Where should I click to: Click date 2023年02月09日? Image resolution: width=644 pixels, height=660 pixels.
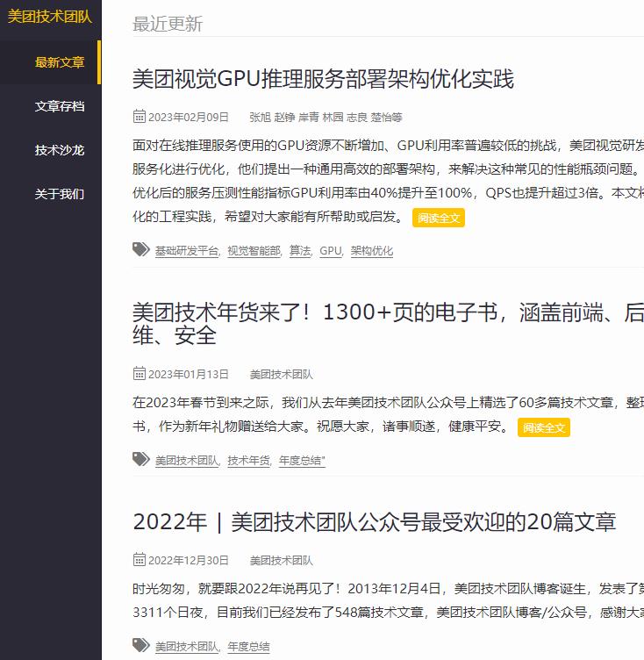188,118
